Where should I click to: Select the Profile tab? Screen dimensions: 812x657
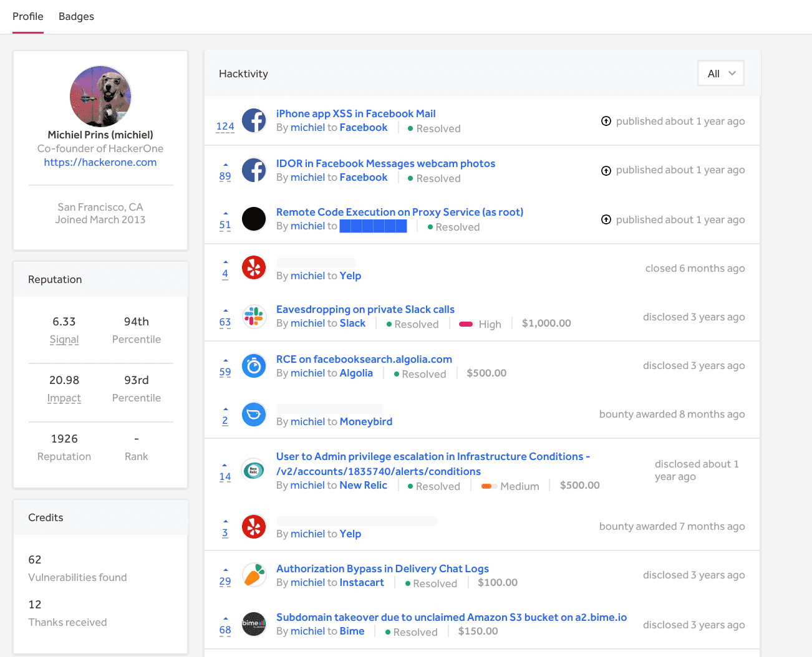click(28, 16)
